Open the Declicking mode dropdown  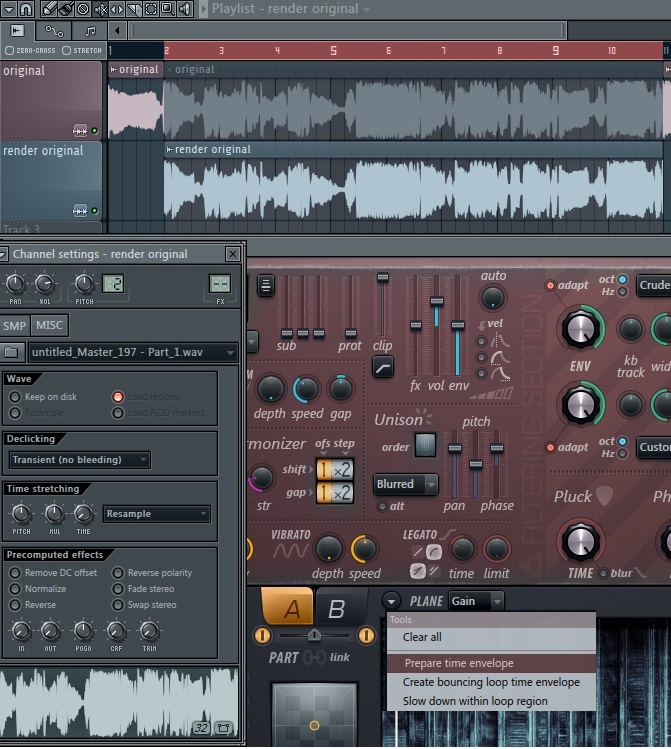pyautogui.click(x=79, y=460)
